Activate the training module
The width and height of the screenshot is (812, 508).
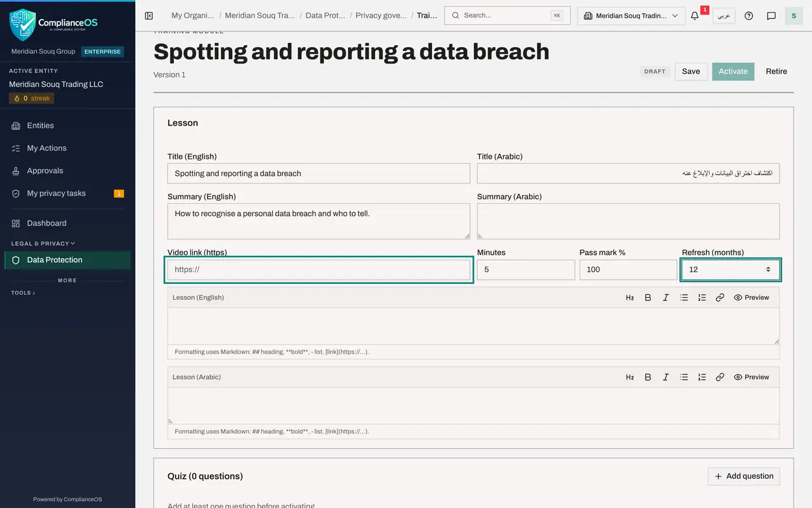(x=733, y=71)
